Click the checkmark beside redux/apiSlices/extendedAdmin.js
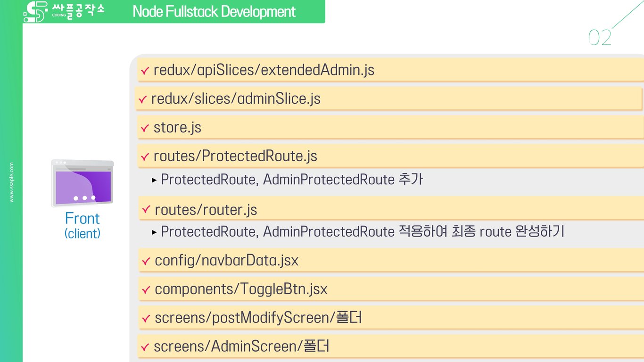Image resolution: width=644 pixels, height=362 pixels. pyautogui.click(x=145, y=72)
